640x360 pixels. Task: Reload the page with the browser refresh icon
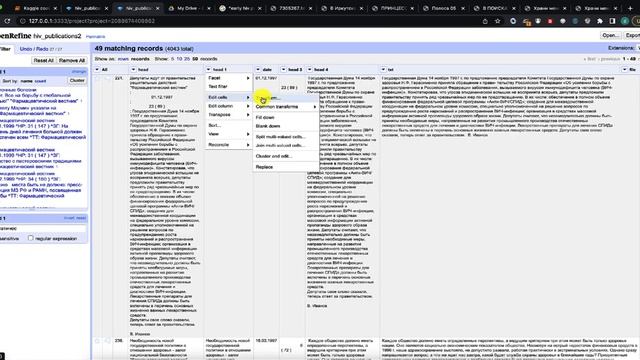(7, 21)
